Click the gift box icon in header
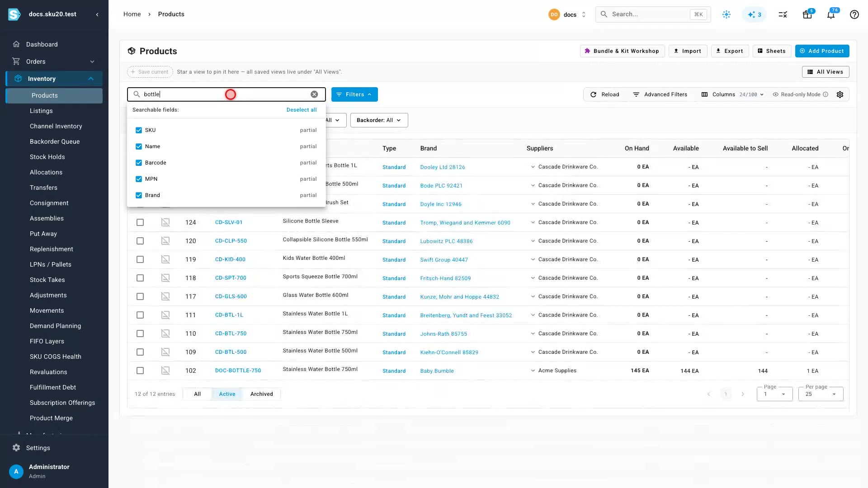Viewport: 868px width, 488px height. click(807, 14)
